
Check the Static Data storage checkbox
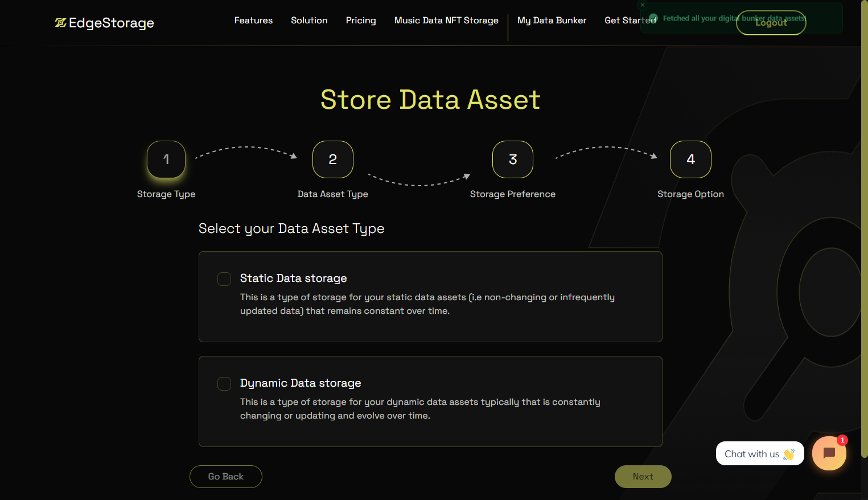point(224,278)
